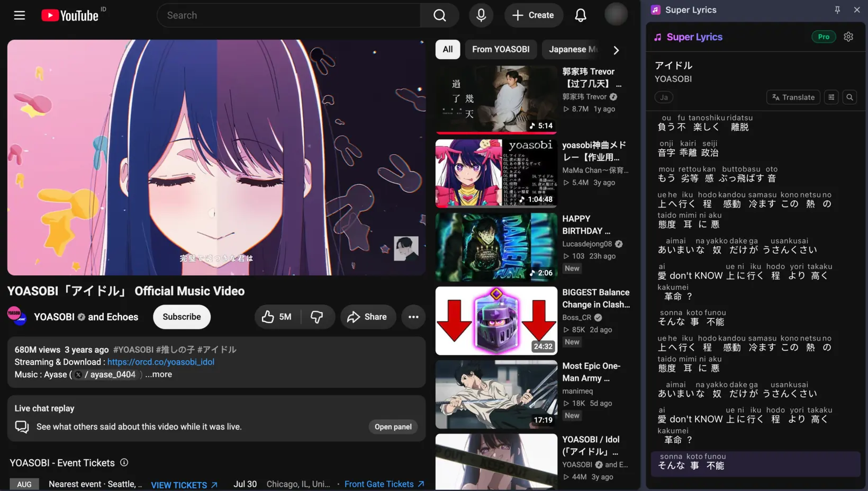
Task: Click the video end-screen channel thumbnail
Action: (406, 248)
